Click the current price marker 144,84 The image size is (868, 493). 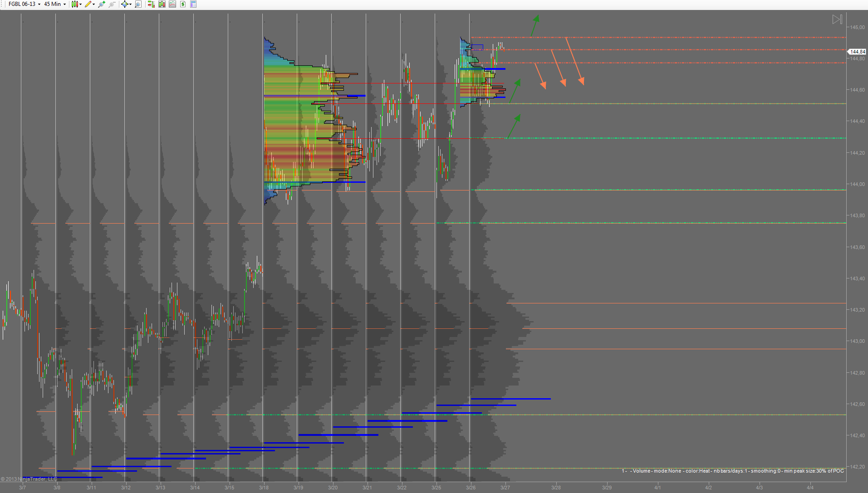pos(858,52)
